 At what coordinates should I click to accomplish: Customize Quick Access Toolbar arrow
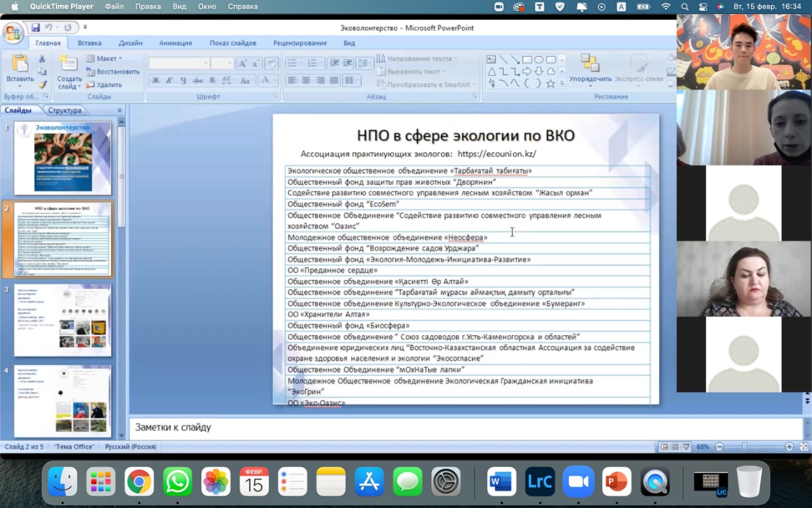click(85, 27)
